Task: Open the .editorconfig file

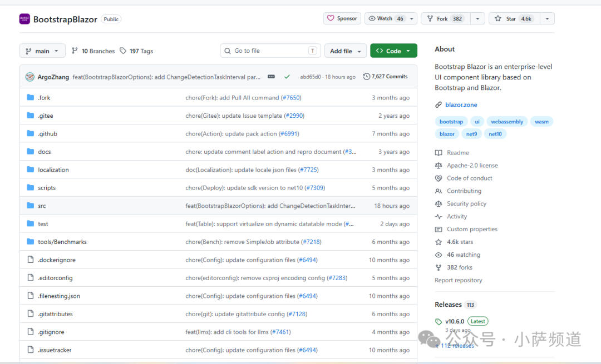Action: click(x=55, y=278)
